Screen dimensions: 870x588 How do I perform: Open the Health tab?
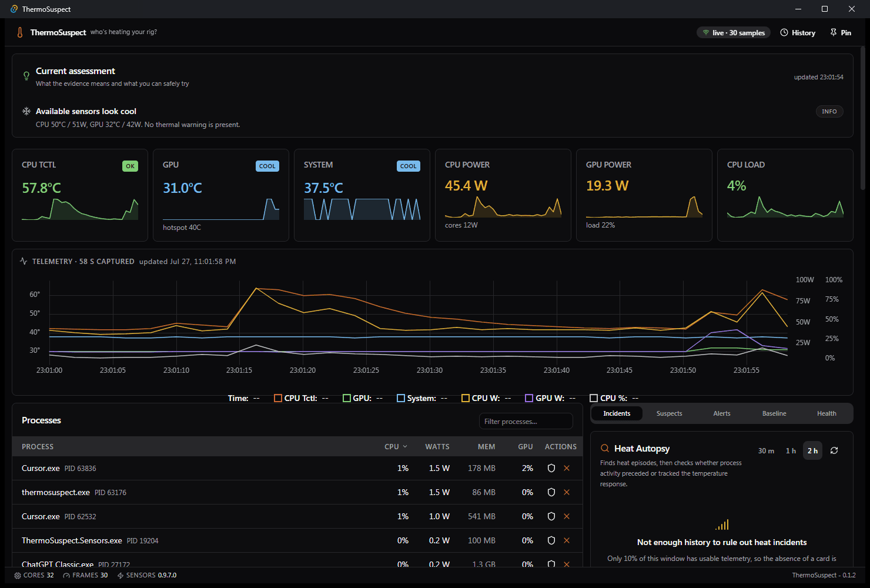826,413
